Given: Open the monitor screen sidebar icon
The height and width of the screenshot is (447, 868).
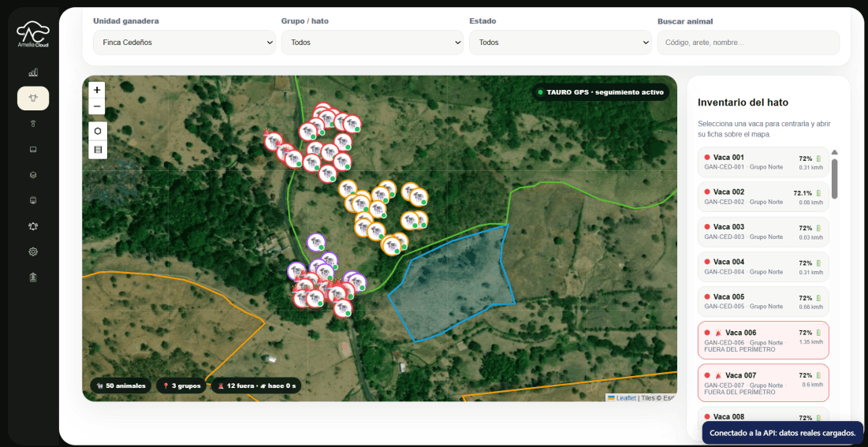Looking at the screenshot, I should (x=33, y=149).
